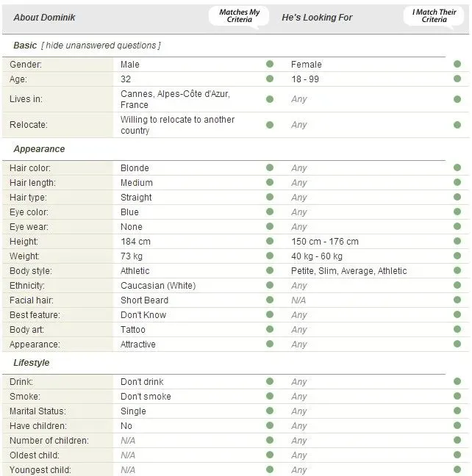
Task: Select the Matches My Criteria header bubble
Action: [239, 16]
